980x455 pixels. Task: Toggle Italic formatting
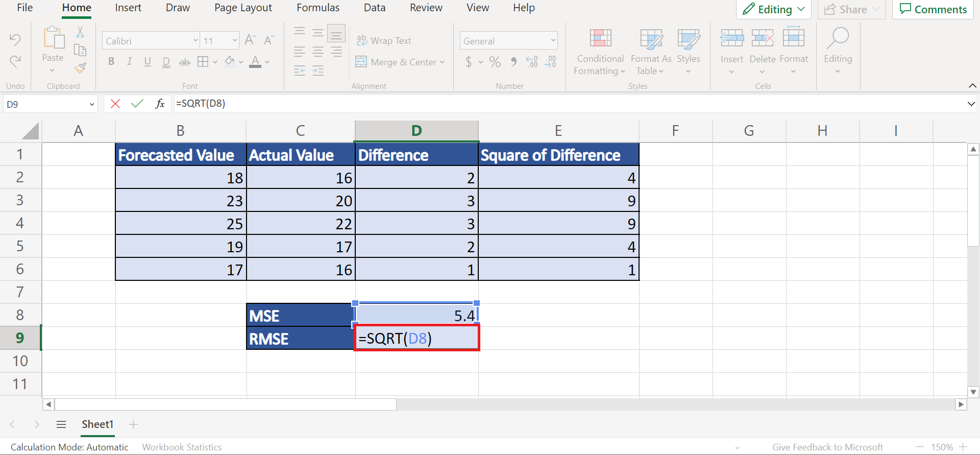pyautogui.click(x=130, y=62)
